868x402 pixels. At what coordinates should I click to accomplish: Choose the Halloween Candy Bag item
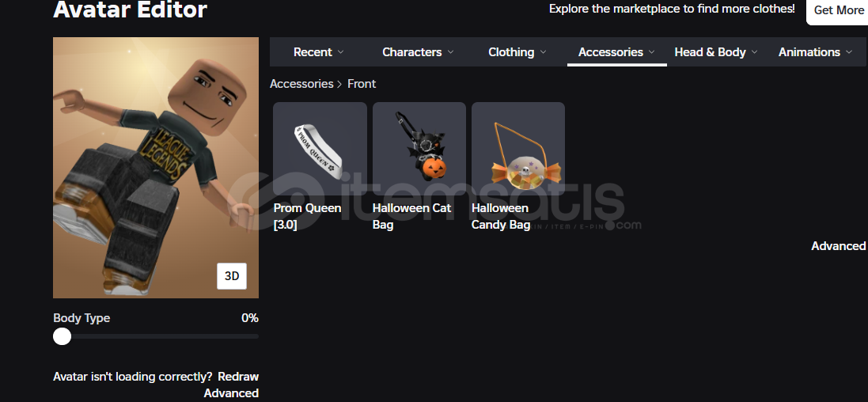(x=518, y=149)
